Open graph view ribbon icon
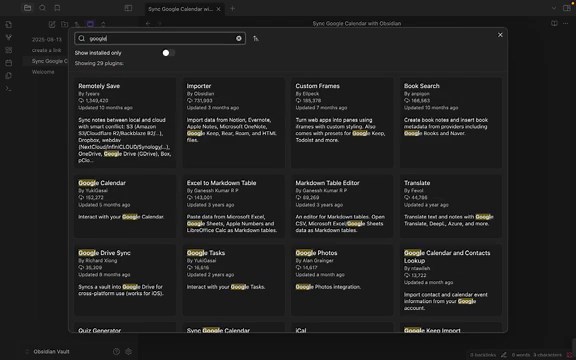Viewport: 576px width, 360px height. pyautogui.click(x=8, y=37)
